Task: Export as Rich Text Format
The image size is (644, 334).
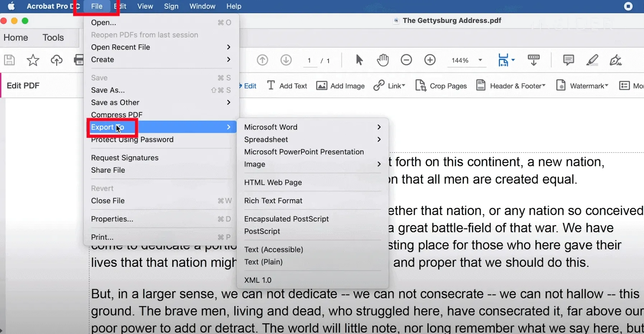Action: click(313, 201)
